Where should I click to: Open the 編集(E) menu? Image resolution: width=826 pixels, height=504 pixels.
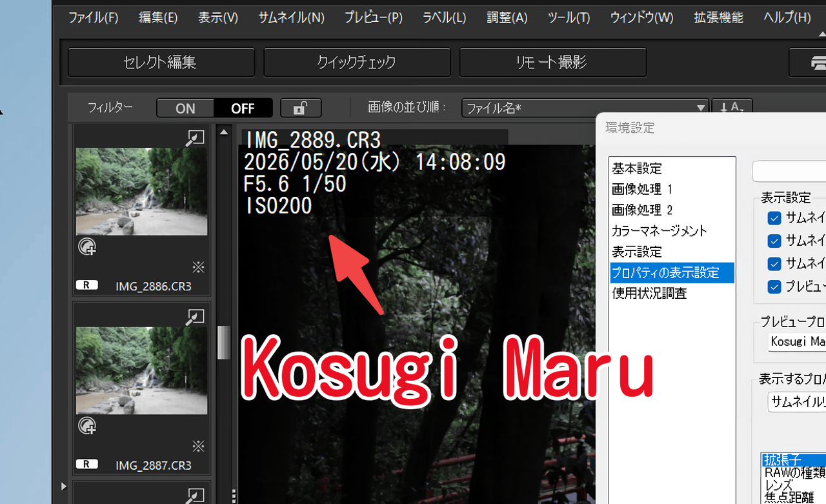(x=158, y=17)
